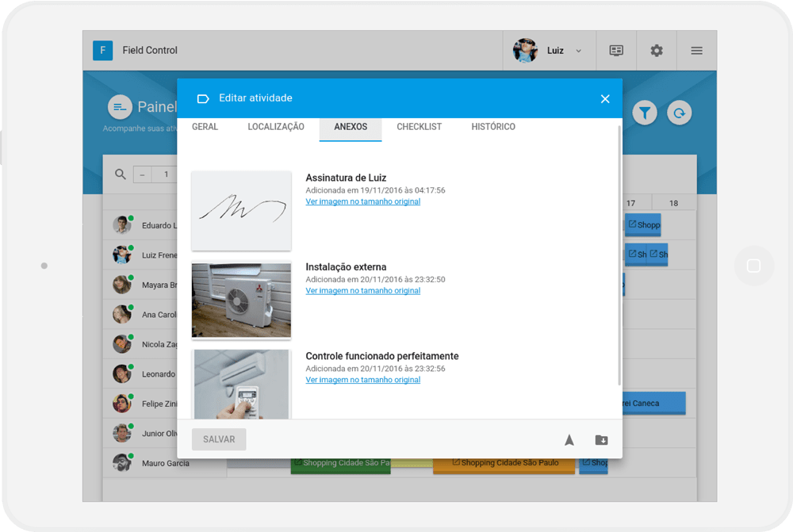The image size is (793, 532).
Task: Open the settings gear in the header
Action: coord(657,50)
